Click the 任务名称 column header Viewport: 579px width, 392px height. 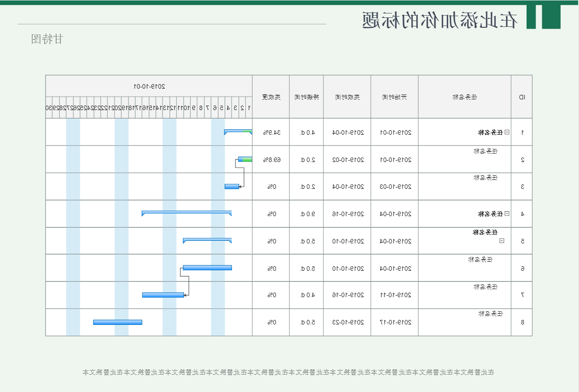465,97
